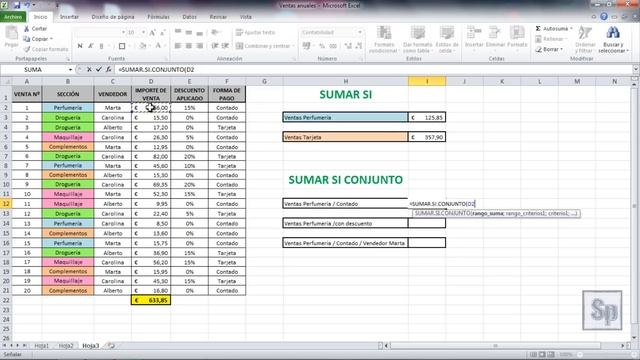Click the Copiar icon

click(x=27, y=39)
